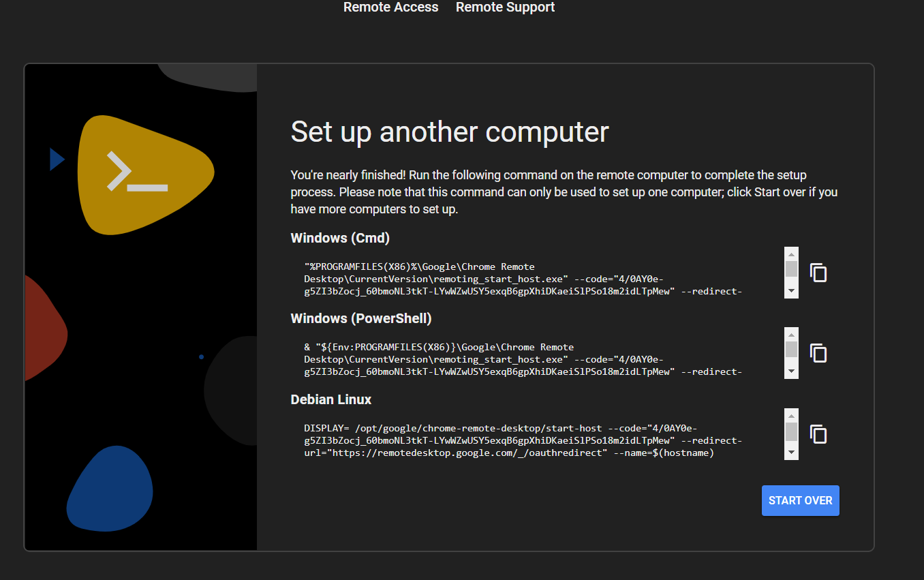Copy the Debian Linux command
The height and width of the screenshot is (580, 924).
(x=818, y=434)
